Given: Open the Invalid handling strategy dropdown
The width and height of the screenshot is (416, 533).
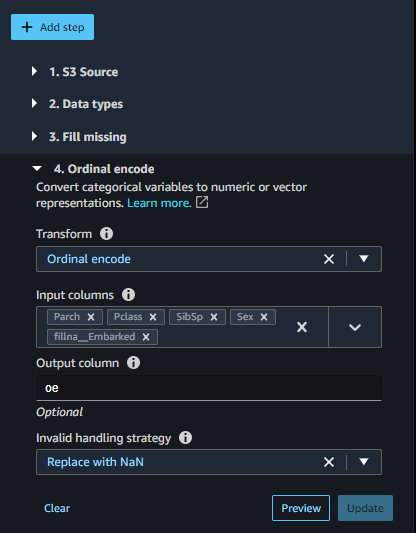Looking at the screenshot, I should pyautogui.click(x=364, y=462).
